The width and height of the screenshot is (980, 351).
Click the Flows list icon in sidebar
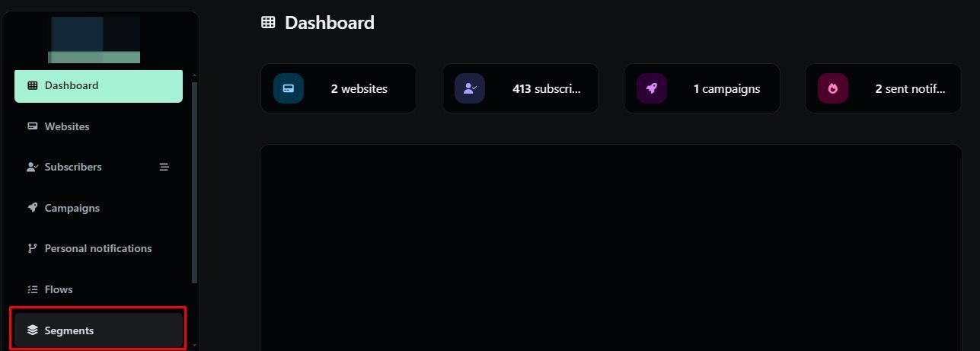(x=32, y=289)
